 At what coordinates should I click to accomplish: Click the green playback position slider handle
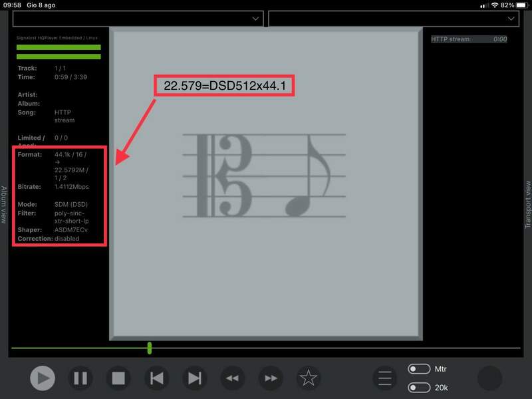[x=150, y=348]
